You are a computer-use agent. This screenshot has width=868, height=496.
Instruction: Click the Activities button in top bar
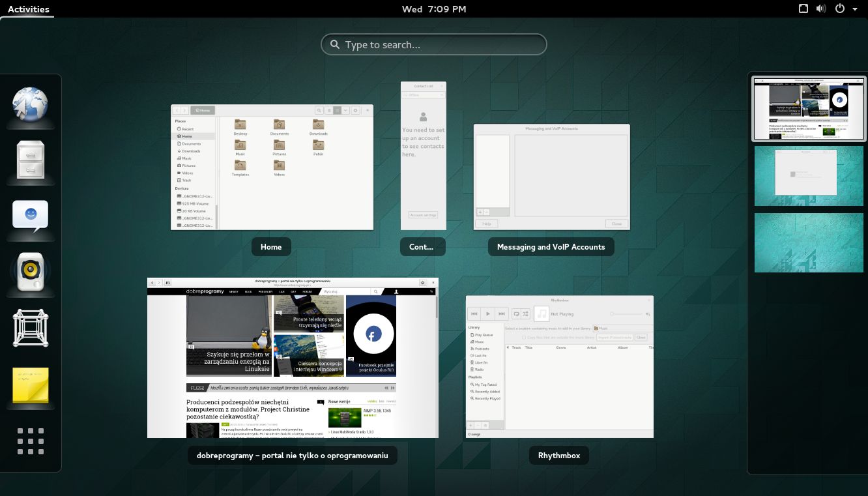[29, 9]
